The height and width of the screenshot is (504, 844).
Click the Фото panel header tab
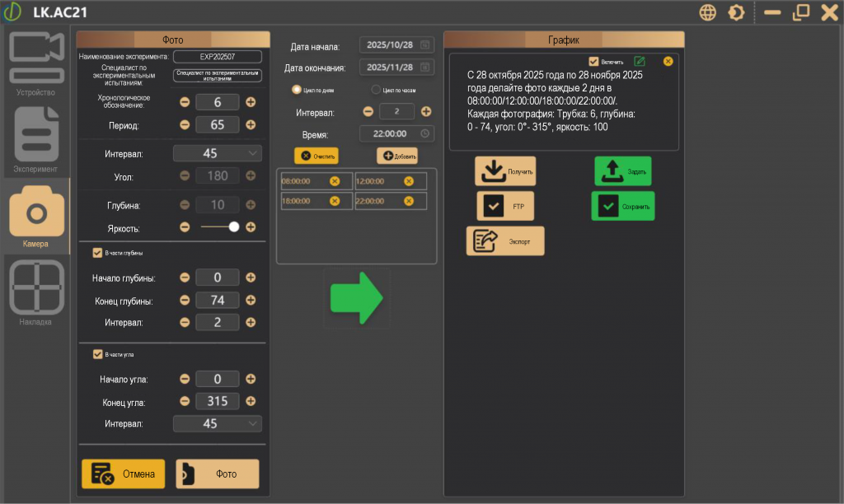[173, 40]
